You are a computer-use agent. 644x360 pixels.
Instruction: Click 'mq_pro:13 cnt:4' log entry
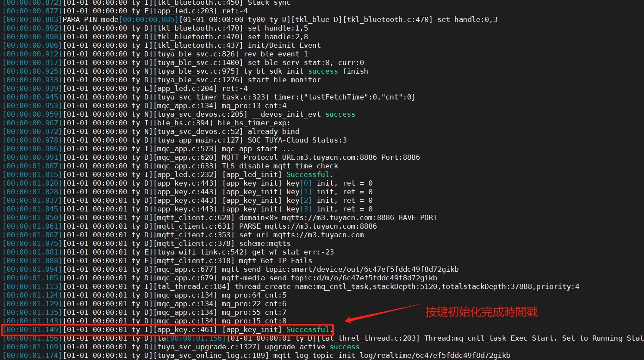(x=254, y=106)
